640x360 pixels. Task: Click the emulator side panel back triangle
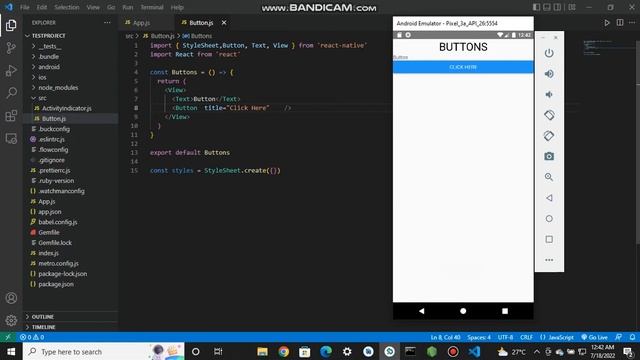tap(549, 198)
